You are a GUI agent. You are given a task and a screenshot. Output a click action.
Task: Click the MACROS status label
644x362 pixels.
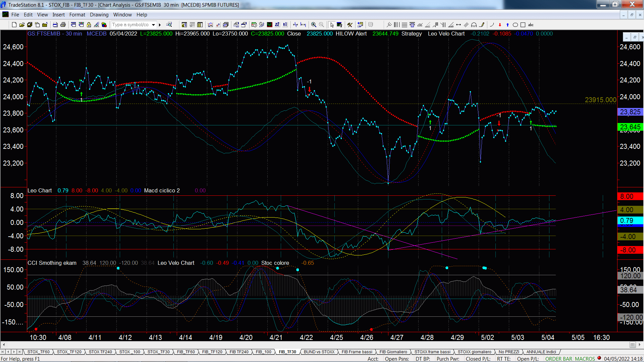pyautogui.click(x=585, y=359)
